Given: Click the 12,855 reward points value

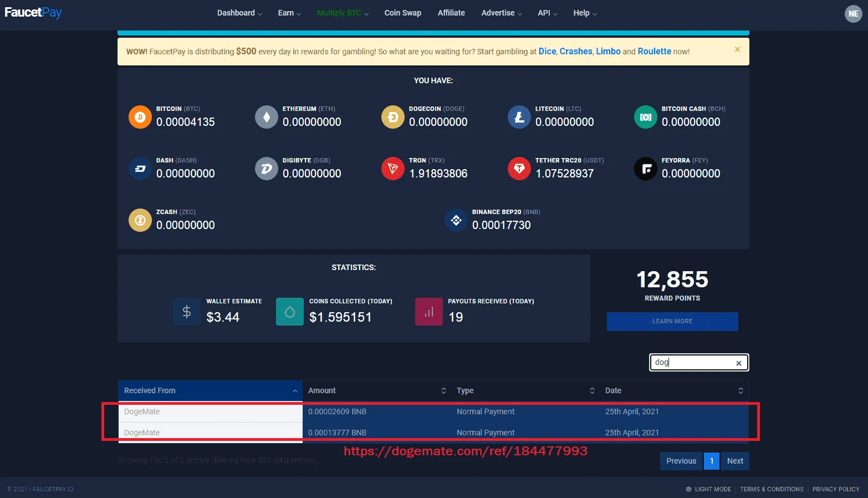Looking at the screenshot, I should pos(672,280).
